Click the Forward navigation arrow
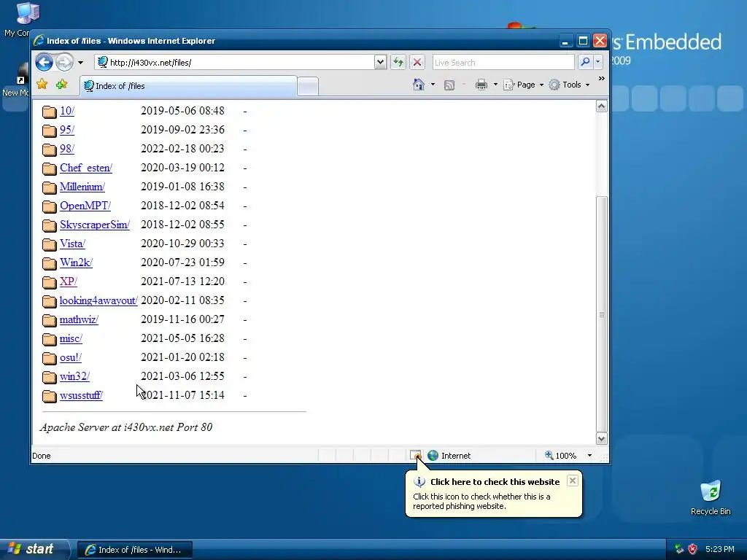Viewport: 747px width, 560px height. click(x=65, y=63)
